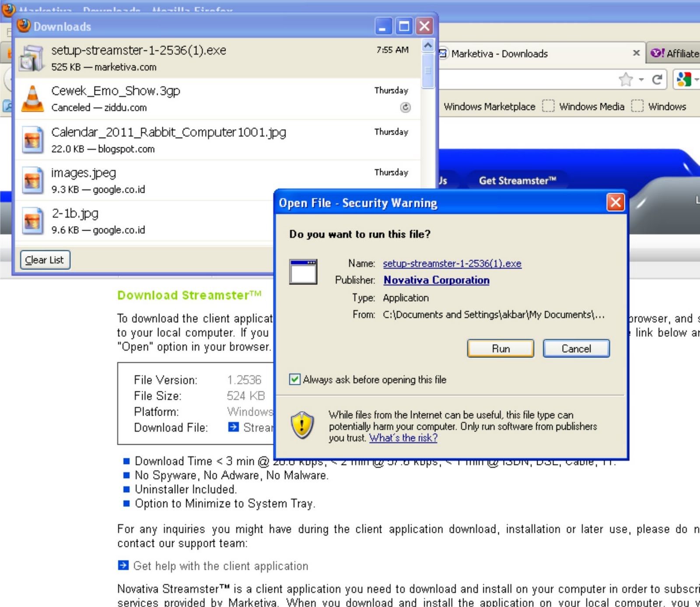Viewport: 700px width, 607px height.
Task: Click 'Option to Minimize to System Tray.' text
Action: (225, 503)
